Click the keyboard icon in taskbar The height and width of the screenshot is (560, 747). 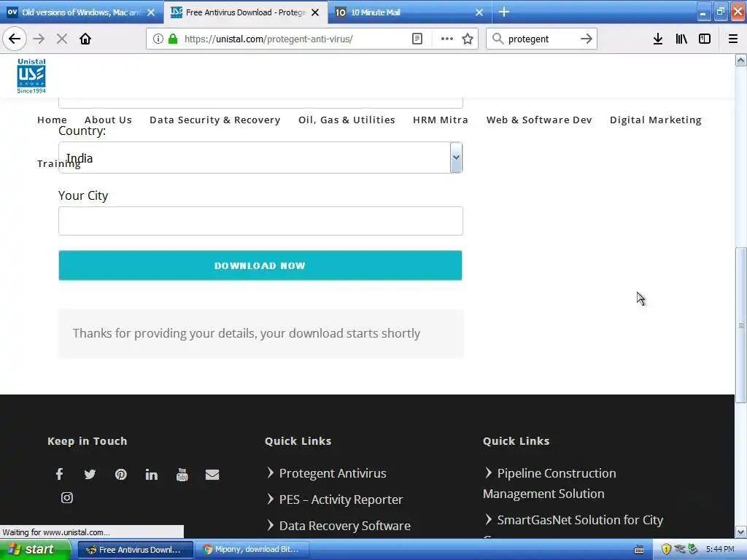point(639,550)
